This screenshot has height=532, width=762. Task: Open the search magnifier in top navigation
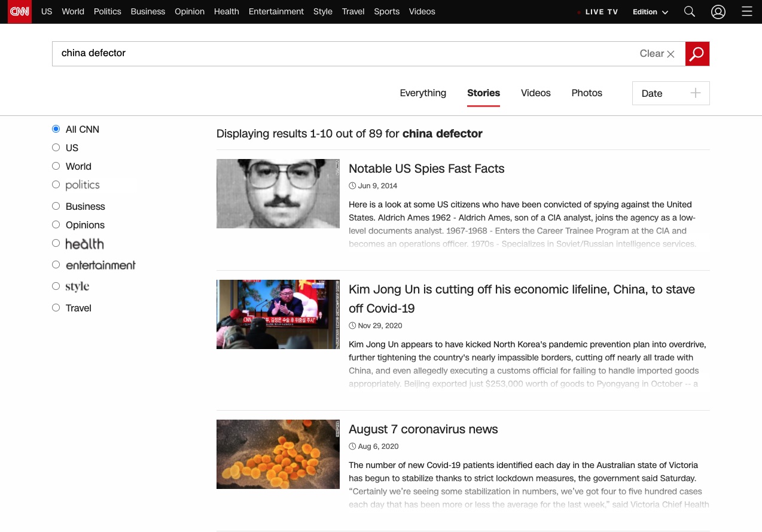(x=689, y=12)
